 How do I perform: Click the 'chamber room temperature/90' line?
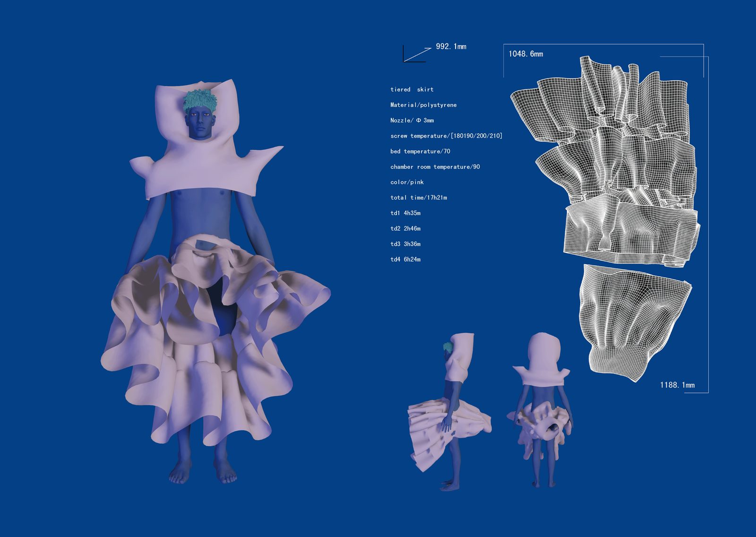(x=435, y=167)
